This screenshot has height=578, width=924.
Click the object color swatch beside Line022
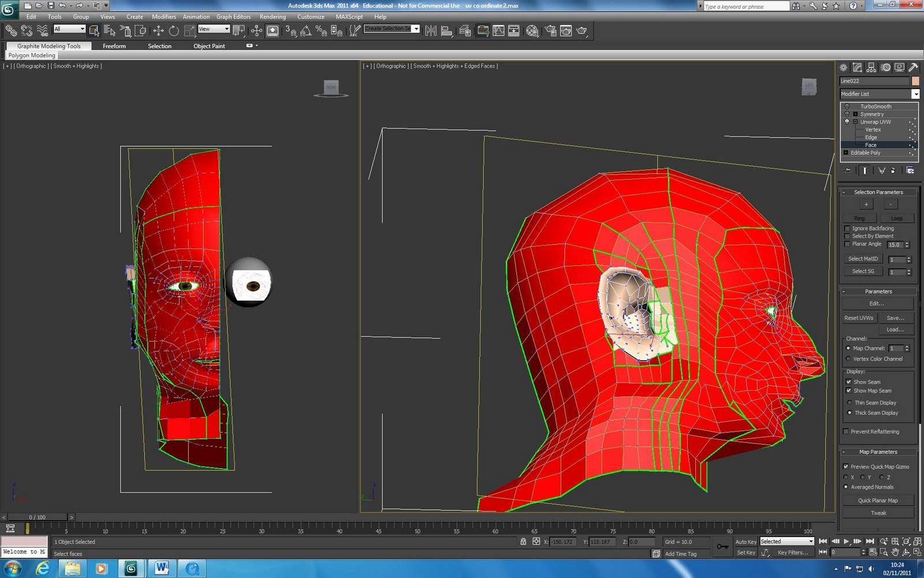click(916, 81)
